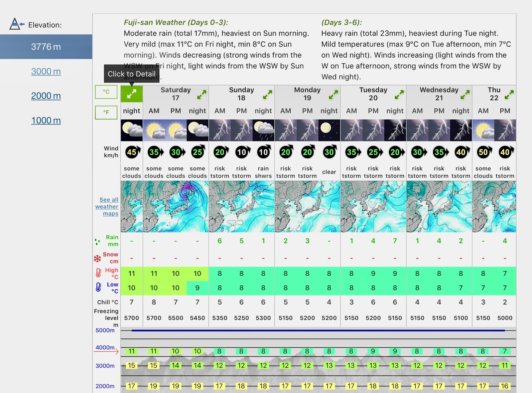The width and height of the screenshot is (532, 393).
Task: Click the 2000m altitude label in the chart
Action: (105, 386)
